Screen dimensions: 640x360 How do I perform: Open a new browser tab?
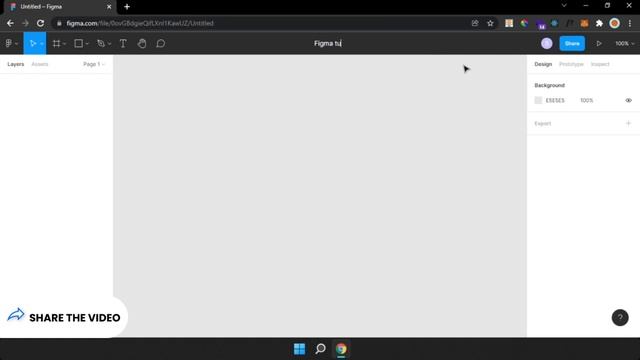click(x=127, y=7)
